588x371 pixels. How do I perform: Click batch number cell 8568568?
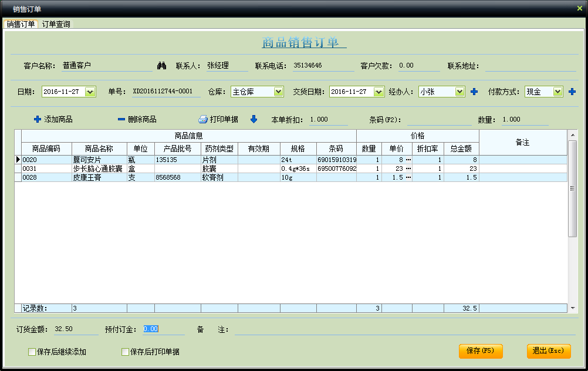pyautogui.click(x=178, y=177)
